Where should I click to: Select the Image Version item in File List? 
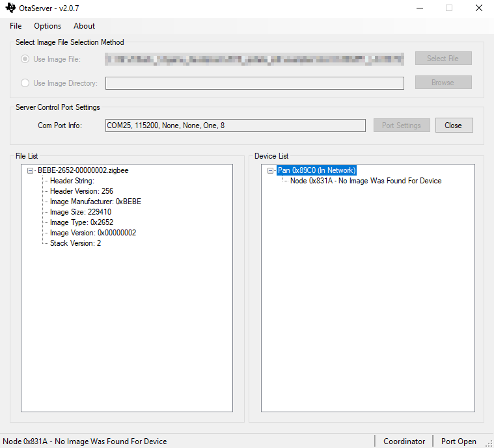pyautogui.click(x=92, y=233)
